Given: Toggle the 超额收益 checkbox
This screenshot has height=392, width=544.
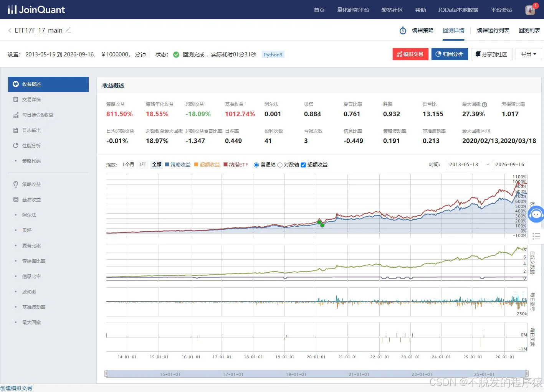Looking at the screenshot, I should pos(303,165).
